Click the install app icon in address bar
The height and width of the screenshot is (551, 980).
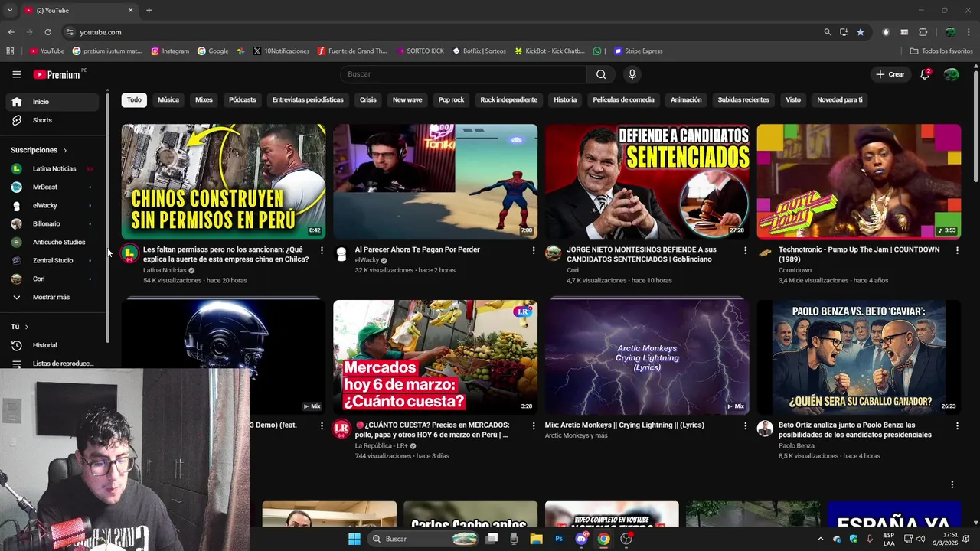[x=844, y=32]
